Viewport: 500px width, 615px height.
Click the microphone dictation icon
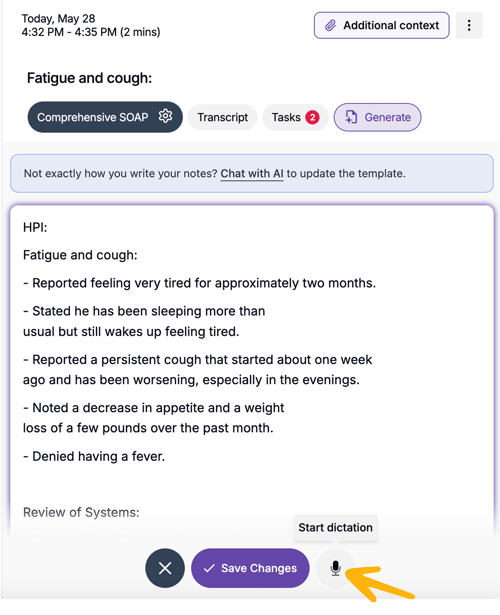click(x=335, y=568)
